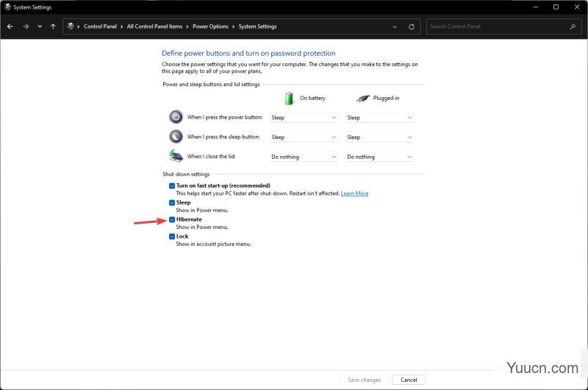The height and width of the screenshot is (390, 588).
Task: Click the Cancel button
Action: coord(409,380)
